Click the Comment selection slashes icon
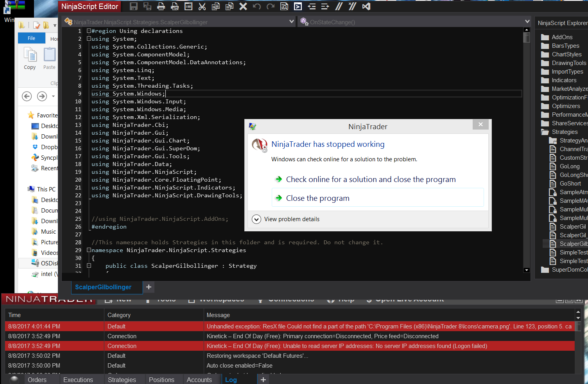This screenshot has width=588, height=384. 339,6
